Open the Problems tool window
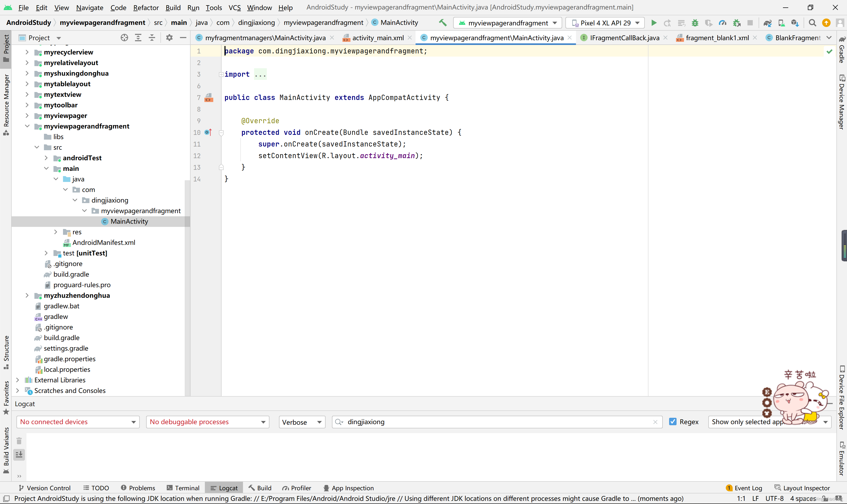The height and width of the screenshot is (504, 847). [138, 488]
